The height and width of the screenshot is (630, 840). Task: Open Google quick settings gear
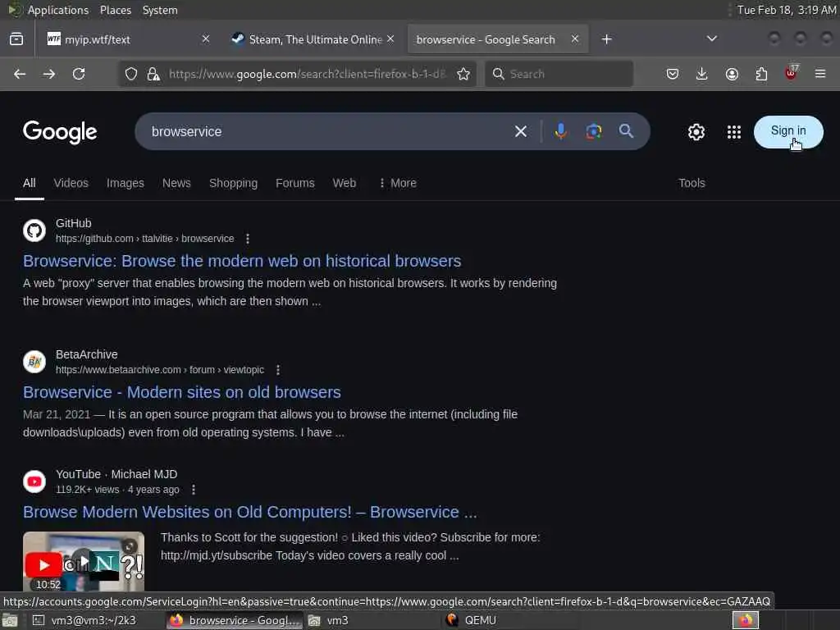coord(696,132)
